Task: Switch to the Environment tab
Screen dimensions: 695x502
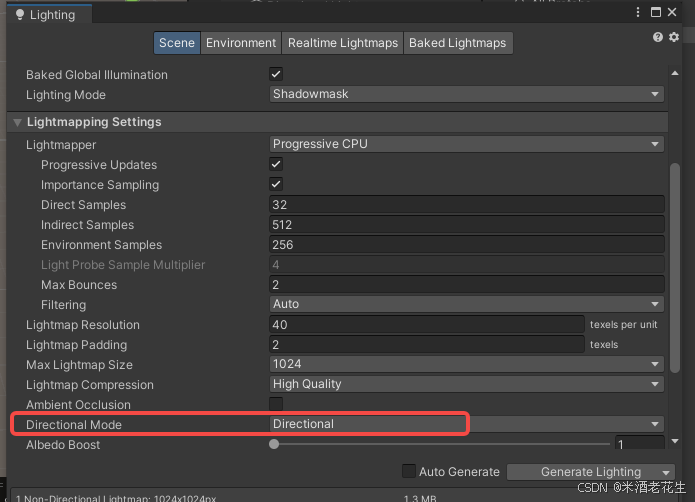Action: click(x=241, y=43)
